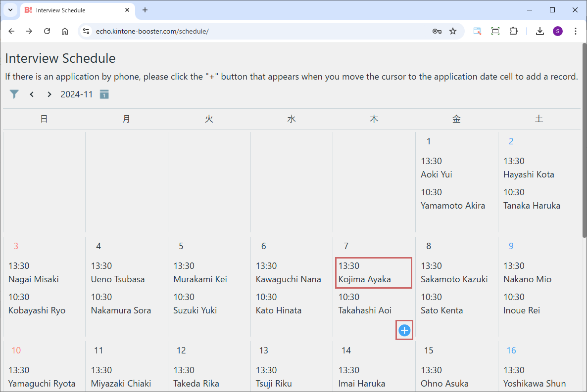Click the password key icon in address bar
This screenshot has width=587, height=392.
pyautogui.click(x=437, y=31)
